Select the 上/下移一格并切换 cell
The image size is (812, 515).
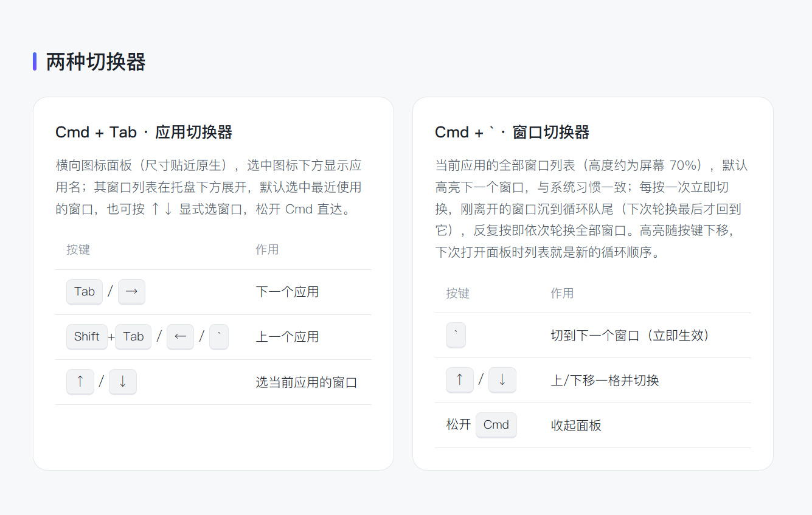pos(605,380)
